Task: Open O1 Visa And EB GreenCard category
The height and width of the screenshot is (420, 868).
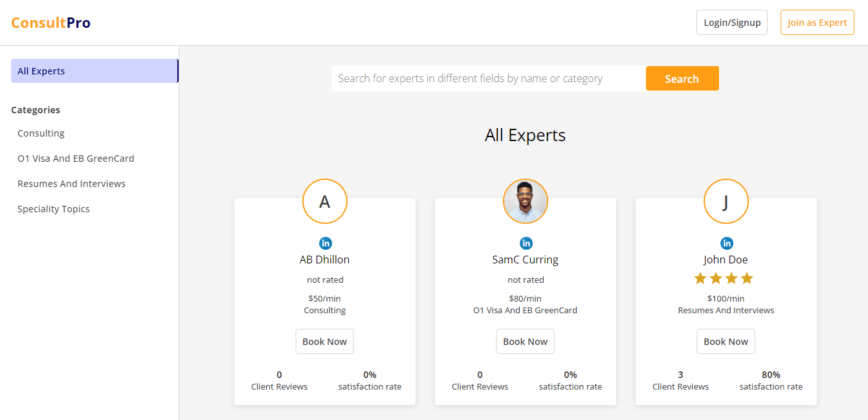Action: tap(76, 159)
